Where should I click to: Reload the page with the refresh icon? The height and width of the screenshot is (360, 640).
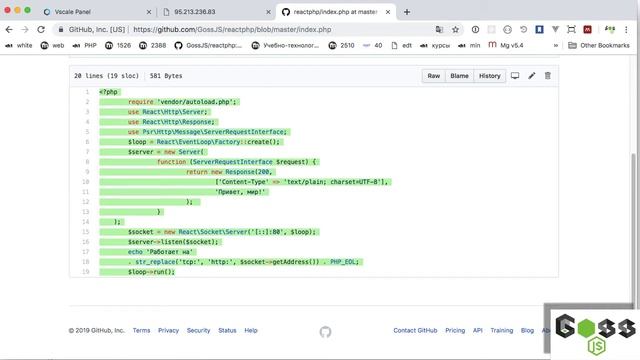[x=41, y=29]
